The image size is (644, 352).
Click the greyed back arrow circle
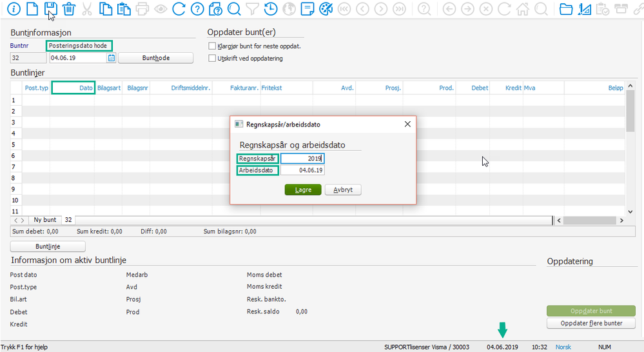(449, 8)
